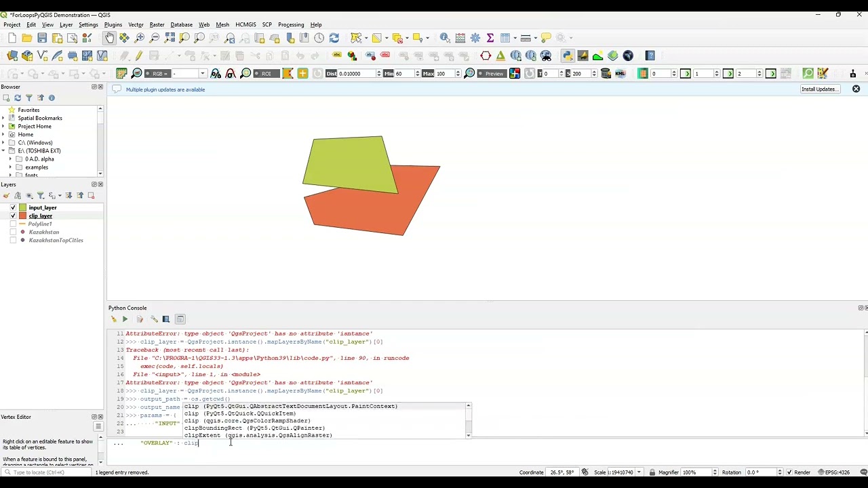Choose clipExtent from autocomplete list
Viewport: 868px width, 488px height.
coord(258,435)
